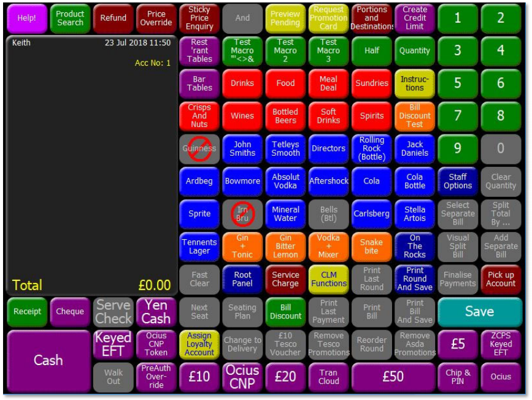Add a Mineral Water

coord(285,213)
